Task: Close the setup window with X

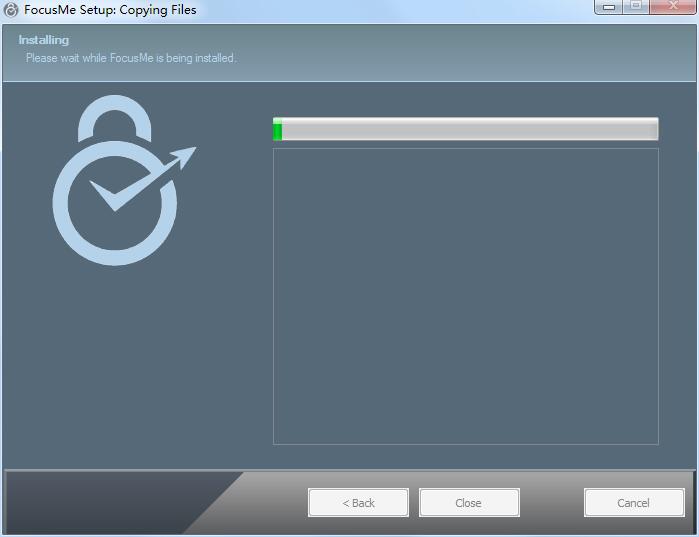Action: pyautogui.click(x=673, y=7)
